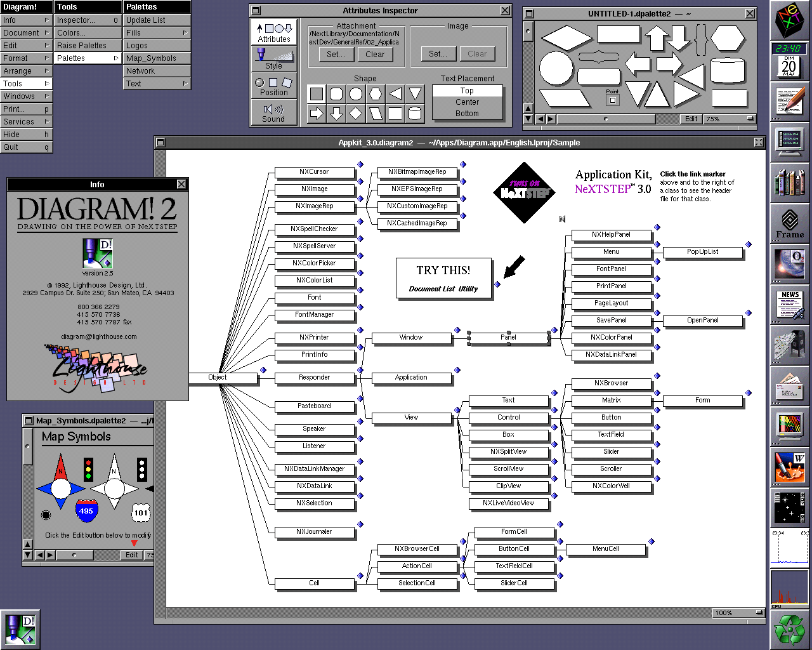Click Edit in Map_Symbols palette window
The height and width of the screenshot is (650, 812).
[x=131, y=555]
